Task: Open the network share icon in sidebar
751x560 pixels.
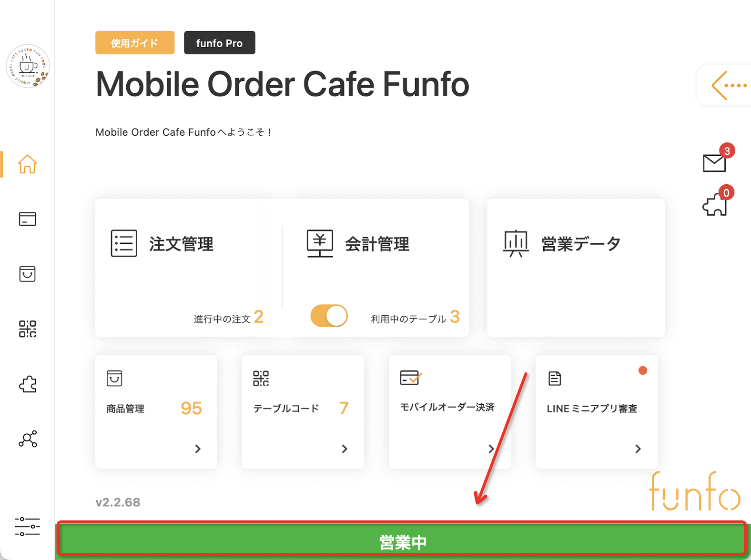Action: pos(28,439)
